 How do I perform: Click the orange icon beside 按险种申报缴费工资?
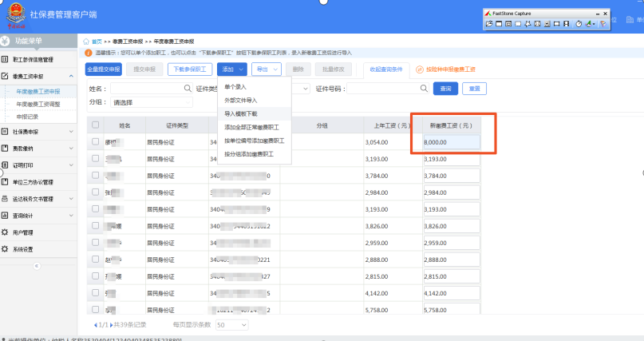420,69
